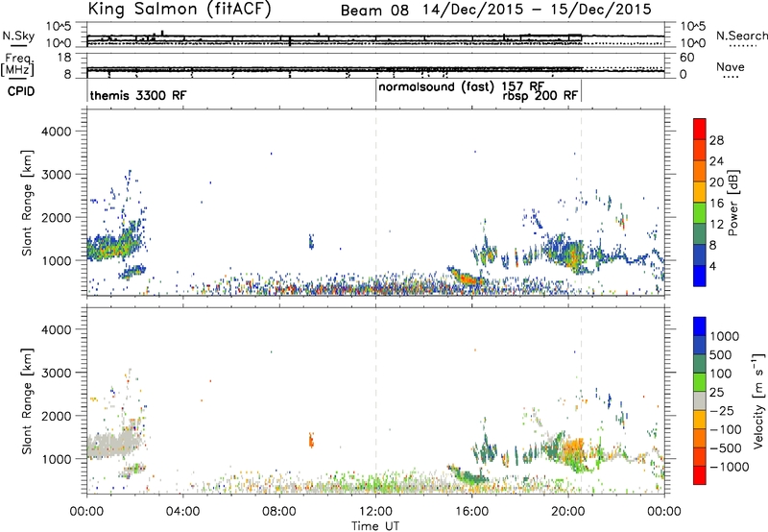Click the '28' tick on the power scale
Image resolution: width=768 pixels, height=532 pixels.
click(716, 140)
